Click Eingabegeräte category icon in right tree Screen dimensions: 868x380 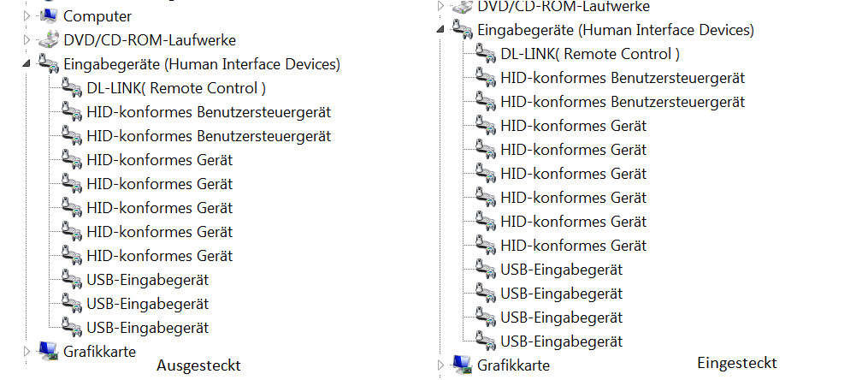pyautogui.click(x=463, y=29)
